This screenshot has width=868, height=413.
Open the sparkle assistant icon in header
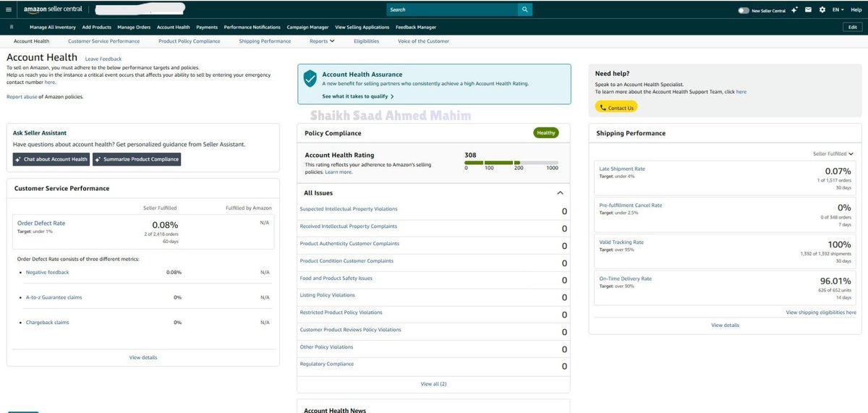coord(794,10)
